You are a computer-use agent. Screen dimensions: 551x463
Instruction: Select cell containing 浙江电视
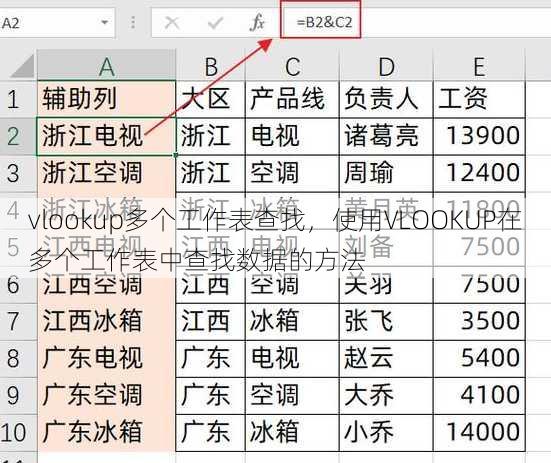pyautogui.click(x=106, y=136)
